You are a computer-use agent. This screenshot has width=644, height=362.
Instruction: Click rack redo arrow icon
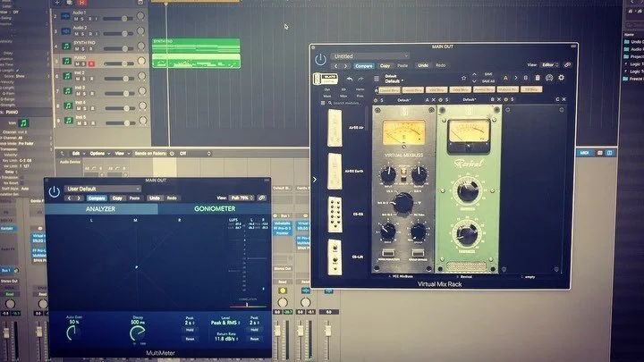pyautogui.click(x=360, y=79)
